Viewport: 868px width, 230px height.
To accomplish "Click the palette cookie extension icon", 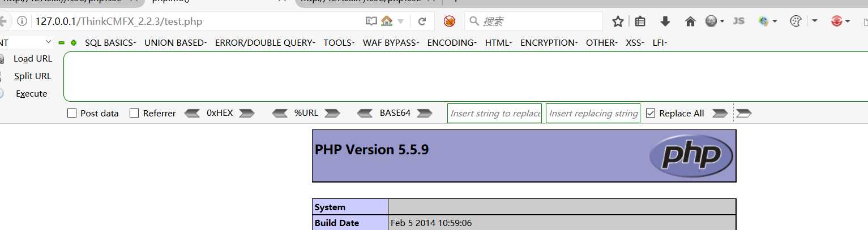I will (x=796, y=21).
